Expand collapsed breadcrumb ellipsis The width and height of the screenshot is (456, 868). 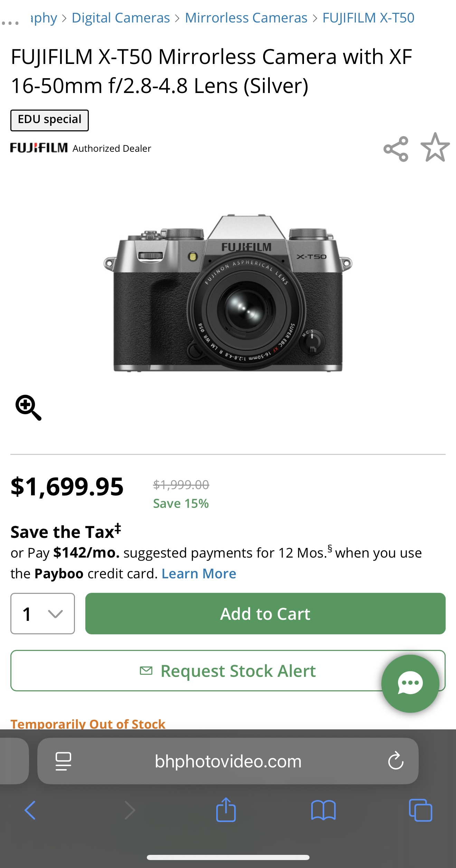10,23
